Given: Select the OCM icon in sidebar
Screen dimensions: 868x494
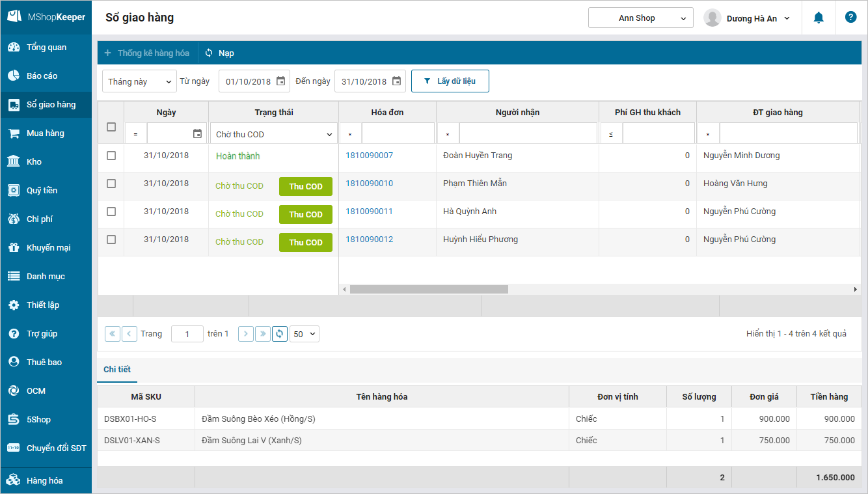Looking at the screenshot, I should (x=14, y=391).
